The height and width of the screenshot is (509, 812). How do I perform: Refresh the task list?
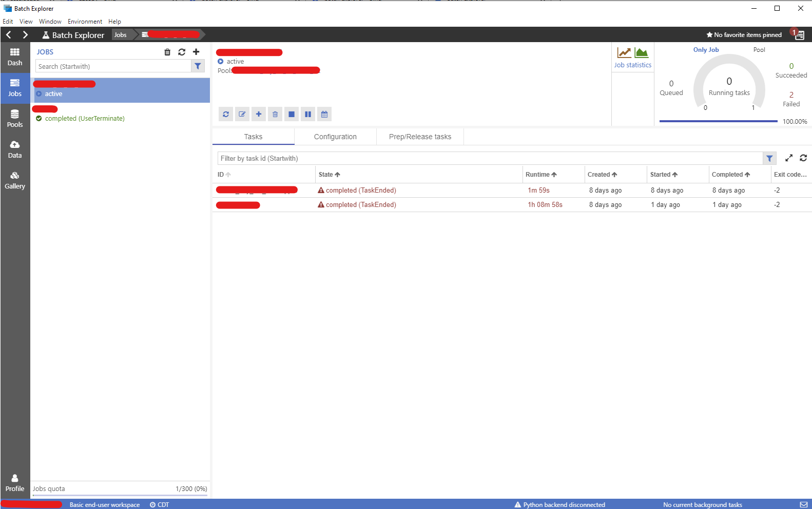click(803, 158)
